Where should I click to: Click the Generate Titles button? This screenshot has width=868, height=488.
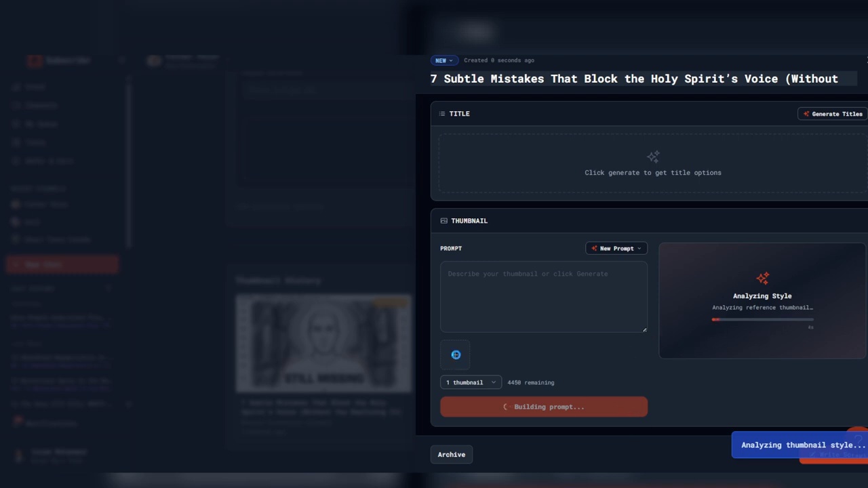833,114
